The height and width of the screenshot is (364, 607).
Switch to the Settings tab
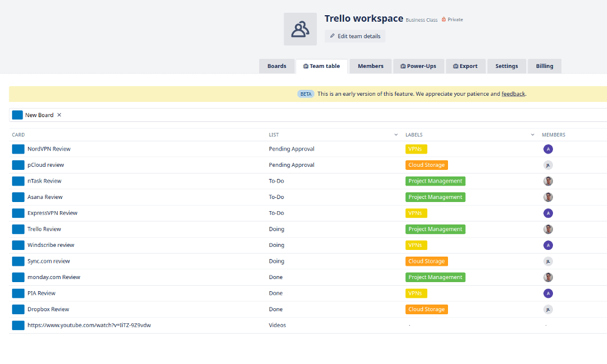(506, 66)
